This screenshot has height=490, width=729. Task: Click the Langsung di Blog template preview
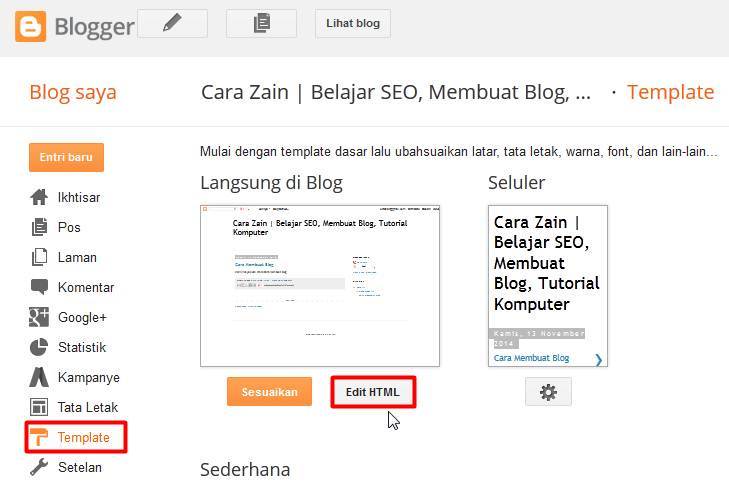tap(320, 286)
